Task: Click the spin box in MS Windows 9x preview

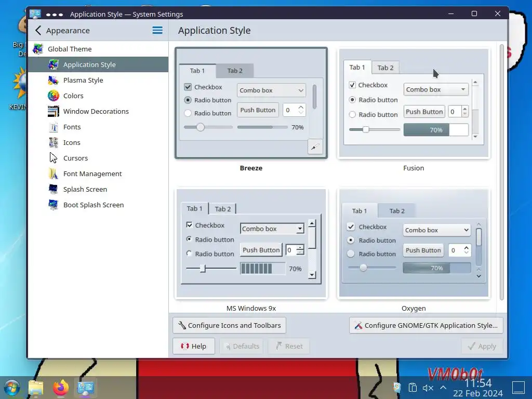Action: click(295, 250)
